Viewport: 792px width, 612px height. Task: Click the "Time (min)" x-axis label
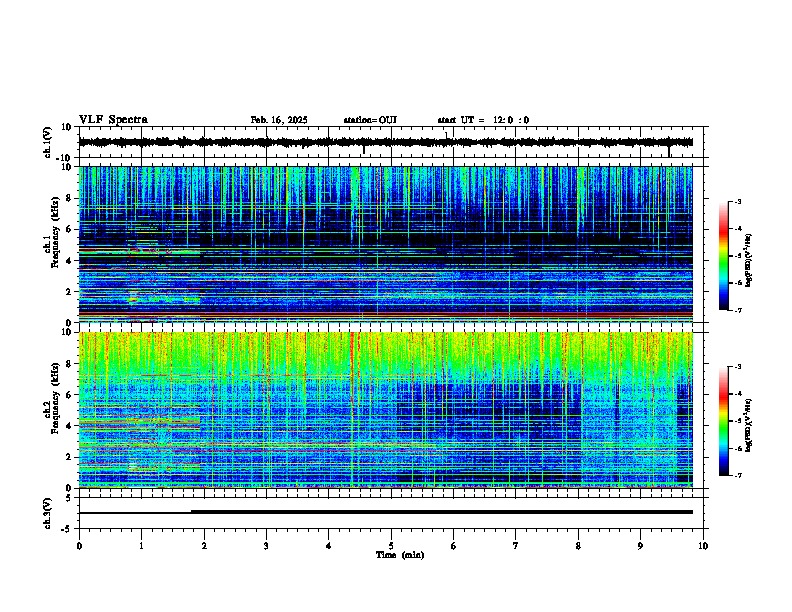point(400,555)
